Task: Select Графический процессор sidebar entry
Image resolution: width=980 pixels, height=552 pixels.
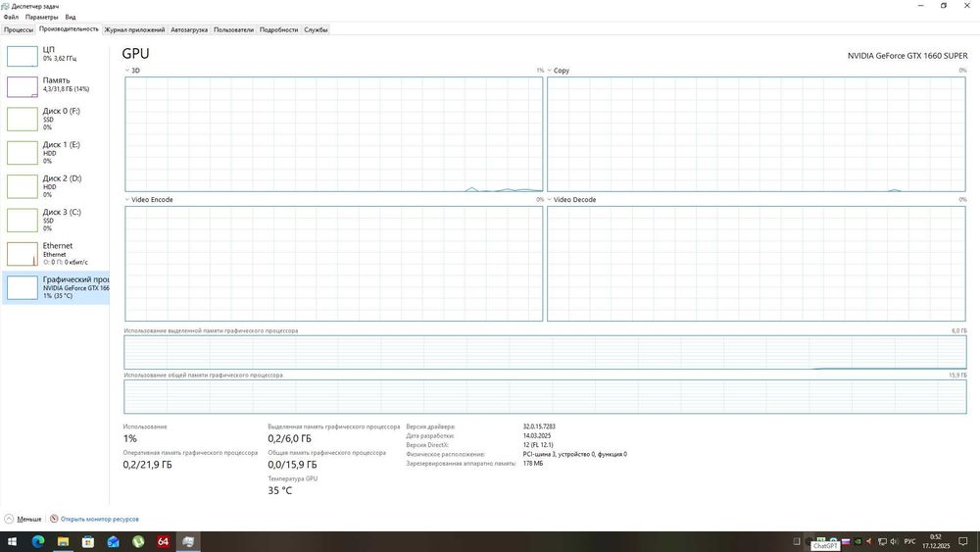Action: click(56, 287)
